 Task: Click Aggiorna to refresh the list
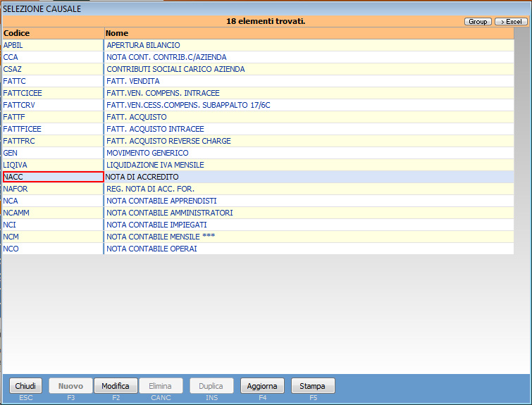pyautogui.click(x=262, y=386)
